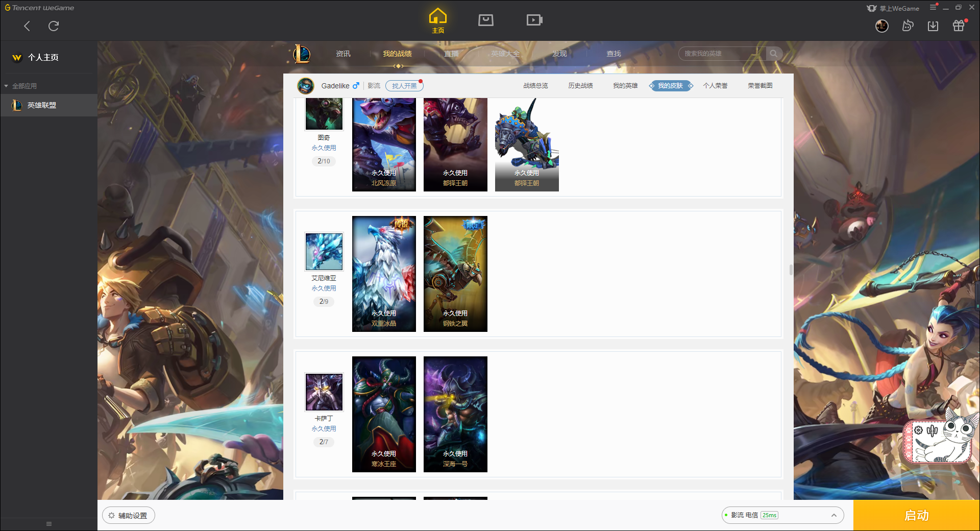Click the scrollbar handle beside the skin list
The height and width of the screenshot is (531, 980).
(x=791, y=270)
